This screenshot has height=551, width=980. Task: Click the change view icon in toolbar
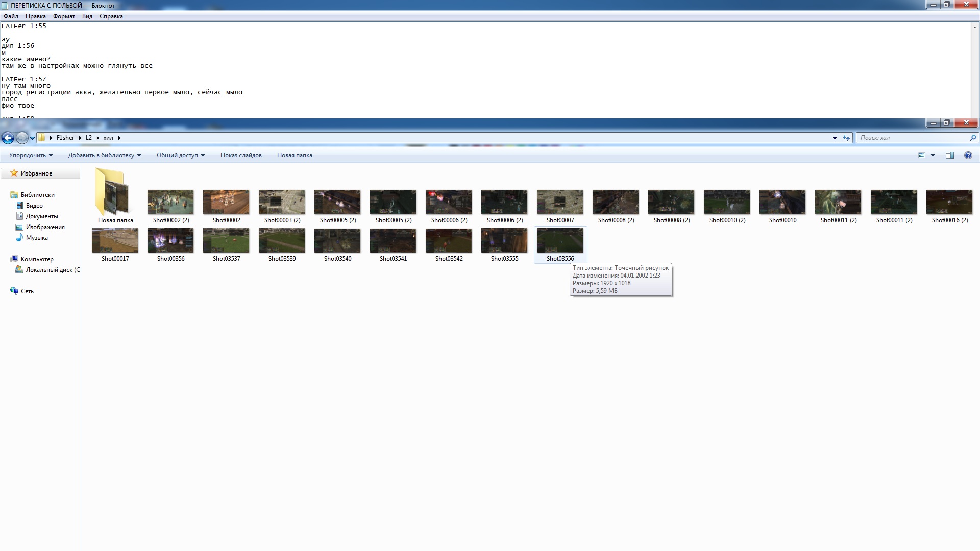coord(922,155)
